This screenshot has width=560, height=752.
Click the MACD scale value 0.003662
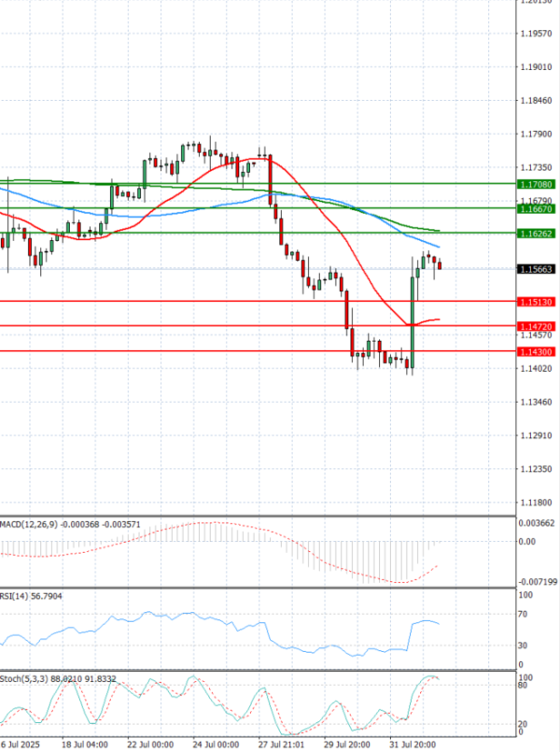click(x=537, y=523)
